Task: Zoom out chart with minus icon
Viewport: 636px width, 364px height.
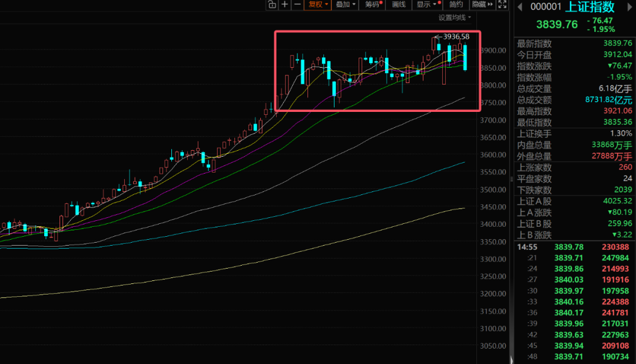Action: click(x=297, y=5)
